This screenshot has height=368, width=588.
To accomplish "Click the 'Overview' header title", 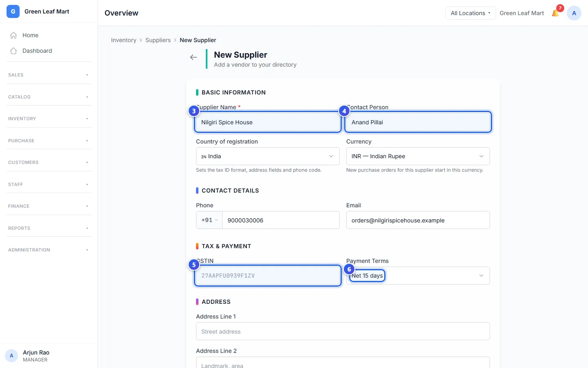I will [x=121, y=13].
